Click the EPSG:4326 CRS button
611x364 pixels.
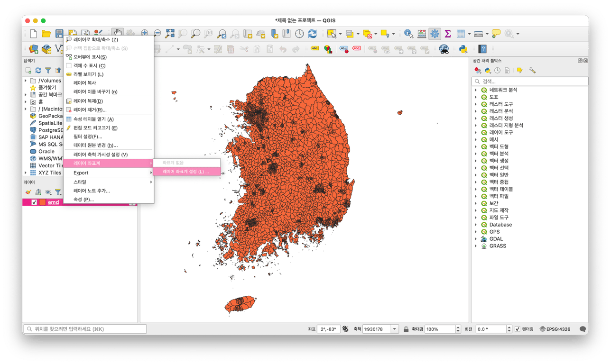[555, 329]
